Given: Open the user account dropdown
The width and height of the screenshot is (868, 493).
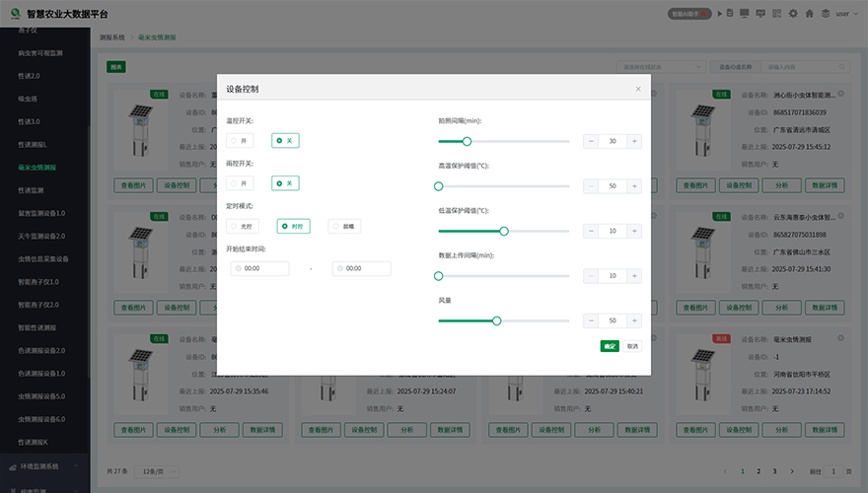Looking at the screenshot, I should tap(845, 14).
